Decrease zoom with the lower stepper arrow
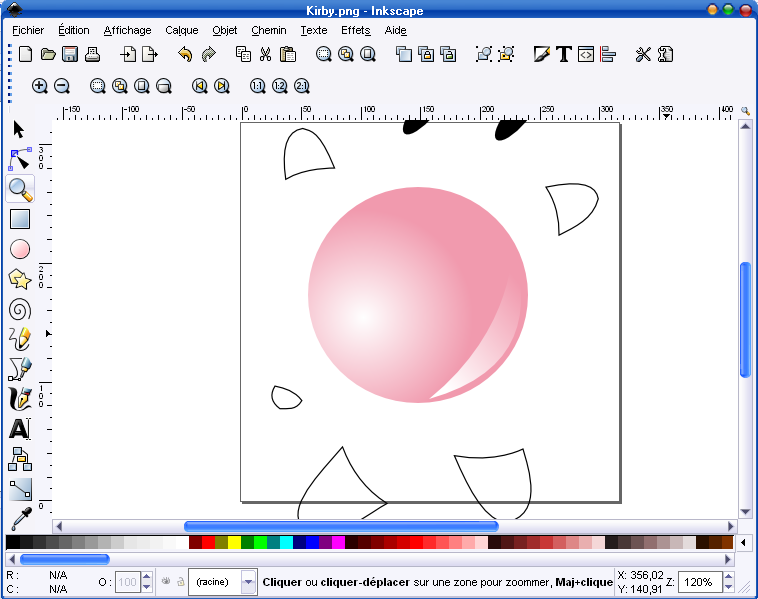Screen dimensions: 758x599 tap(728, 587)
